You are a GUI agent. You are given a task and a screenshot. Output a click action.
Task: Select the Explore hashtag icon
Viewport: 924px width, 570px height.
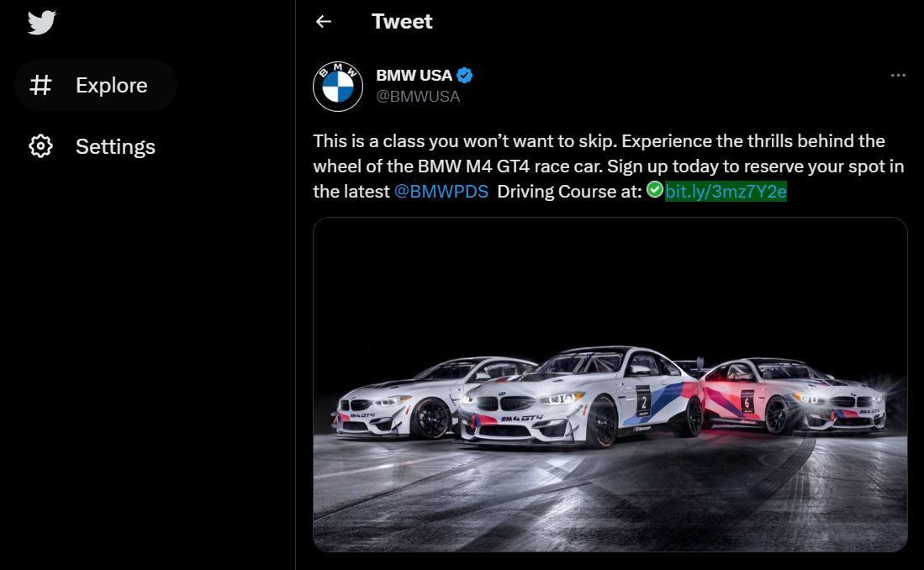tap(40, 84)
